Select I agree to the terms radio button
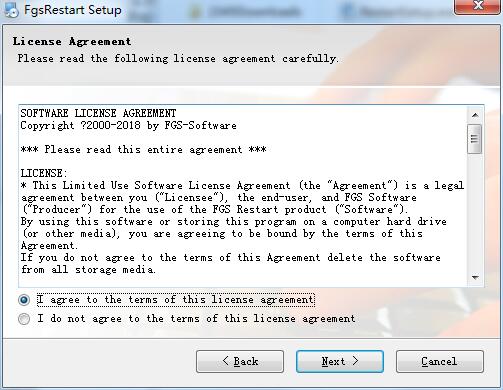 pyautogui.click(x=24, y=300)
